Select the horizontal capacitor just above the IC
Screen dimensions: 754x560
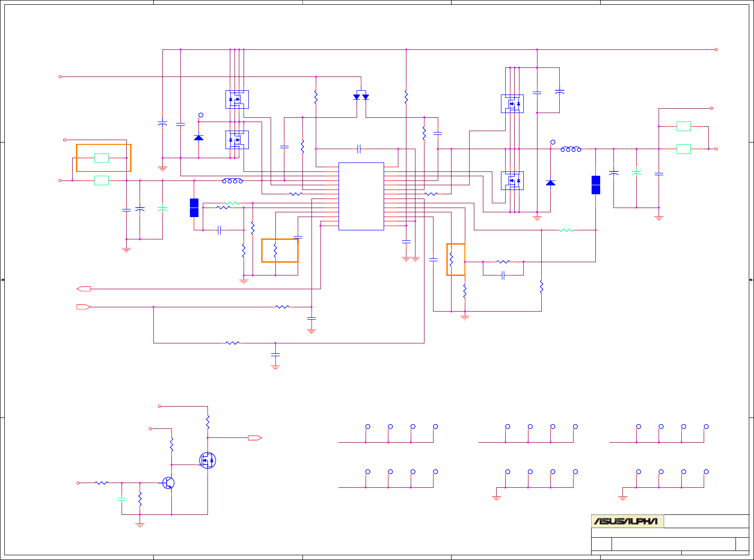coord(359,149)
